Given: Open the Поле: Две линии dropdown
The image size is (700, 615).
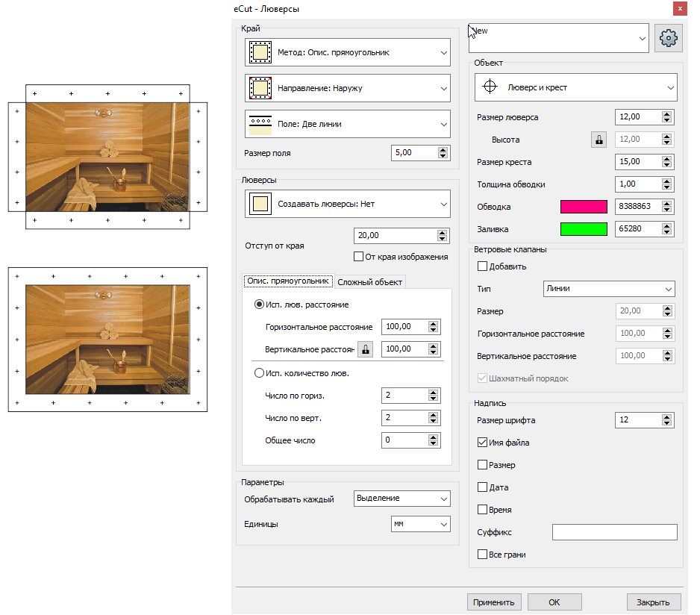Looking at the screenshot, I should [347, 124].
